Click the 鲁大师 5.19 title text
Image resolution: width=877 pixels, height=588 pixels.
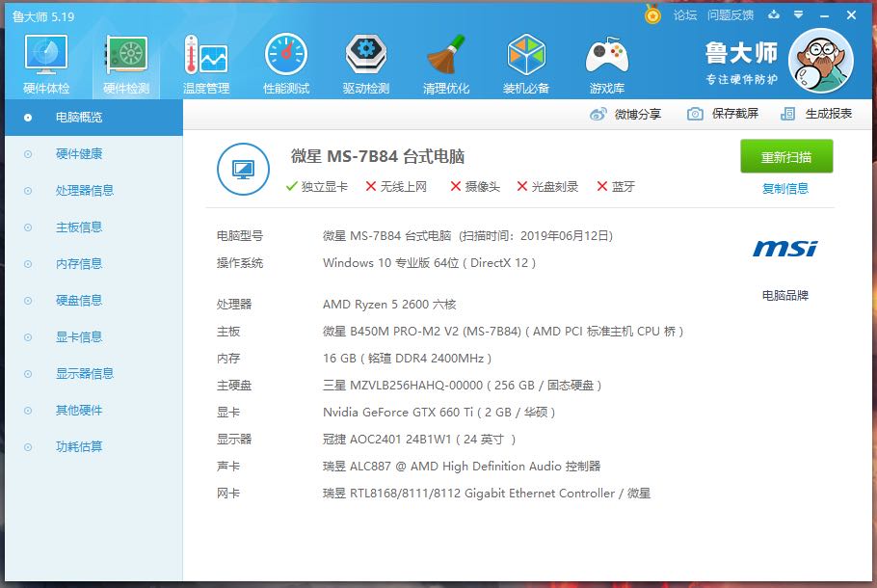tap(43, 16)
